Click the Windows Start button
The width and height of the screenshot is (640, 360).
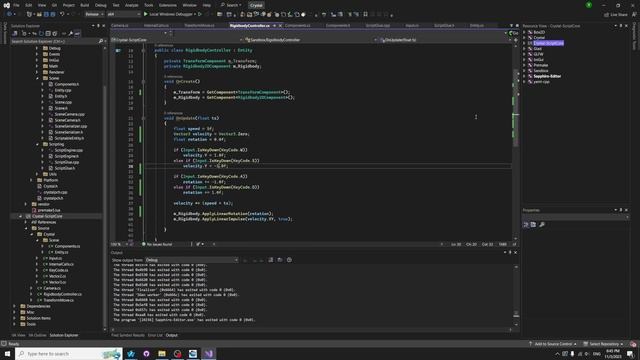(7, 354)
